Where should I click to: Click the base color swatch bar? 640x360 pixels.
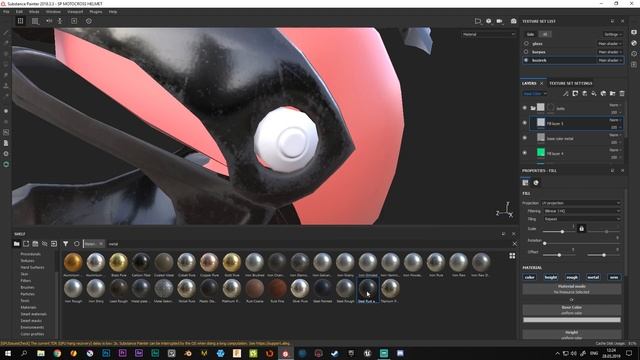tap(571, 320)
